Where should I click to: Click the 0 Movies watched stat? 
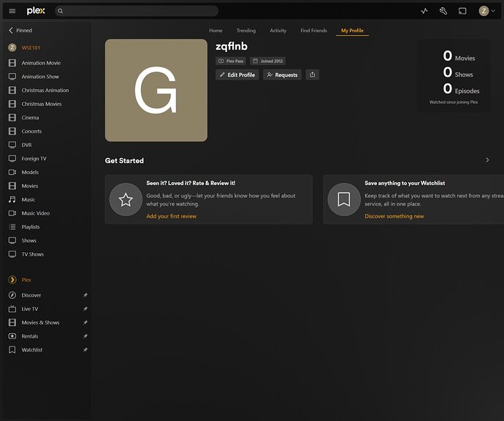pos(459,56)
